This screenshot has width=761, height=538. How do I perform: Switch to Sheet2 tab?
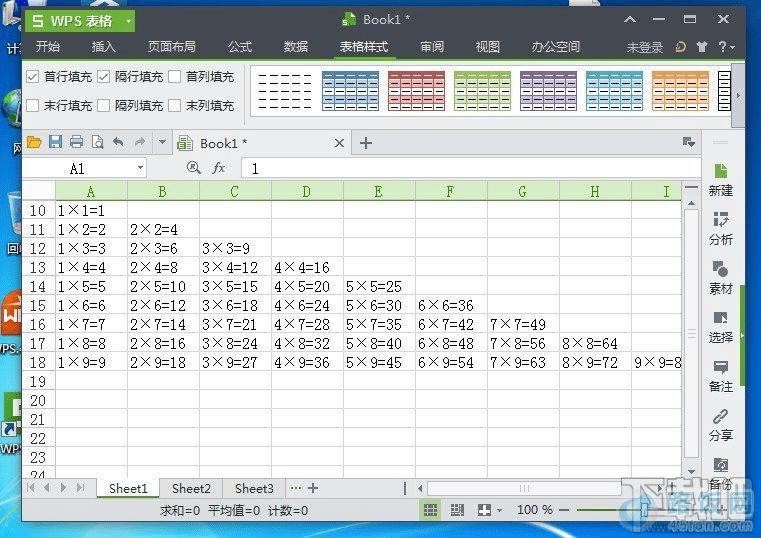(191, 488)
